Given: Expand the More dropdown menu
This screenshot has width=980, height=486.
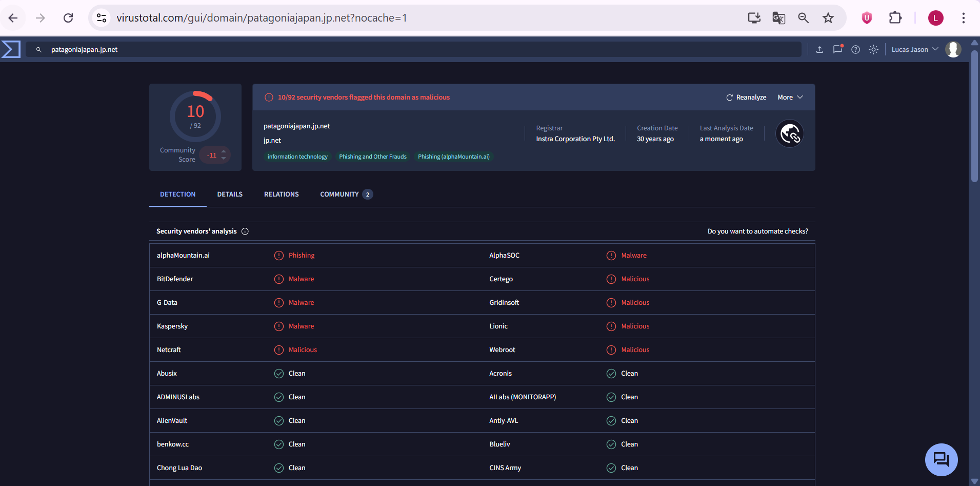Looking at the screenshot, I should pyautogui.click(x=790, y=98).
